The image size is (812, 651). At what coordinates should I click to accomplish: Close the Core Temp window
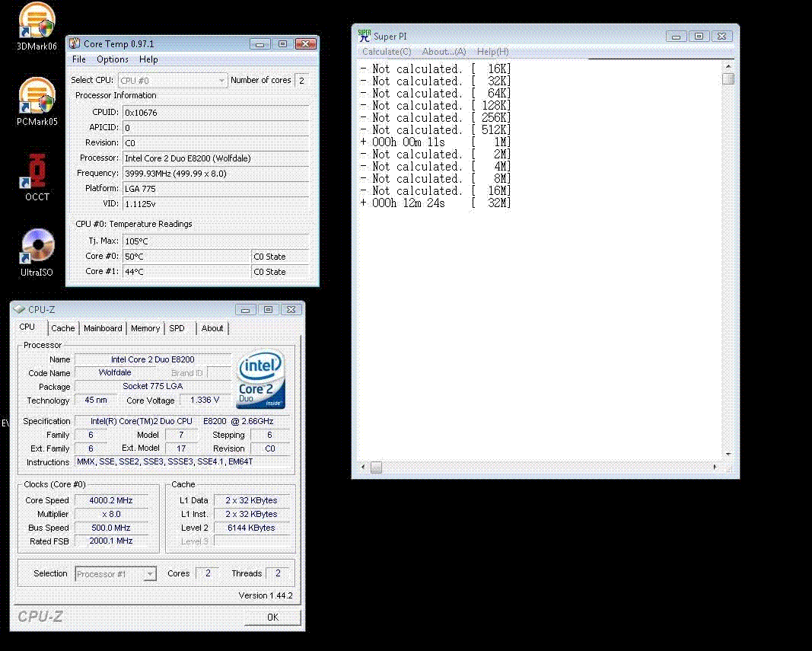tap(305, 44)
